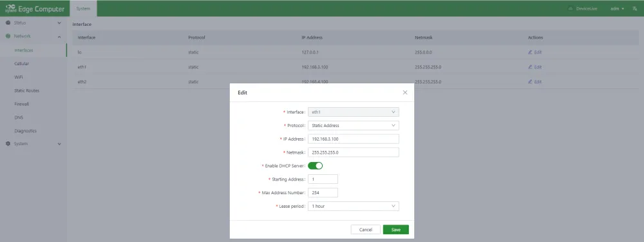Click the lo interface name cell

tap(80, 52)
